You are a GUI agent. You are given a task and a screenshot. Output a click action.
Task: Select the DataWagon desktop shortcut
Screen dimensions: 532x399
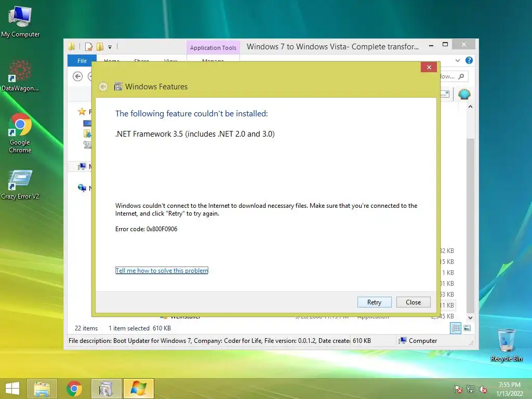(x=20, y=76)
